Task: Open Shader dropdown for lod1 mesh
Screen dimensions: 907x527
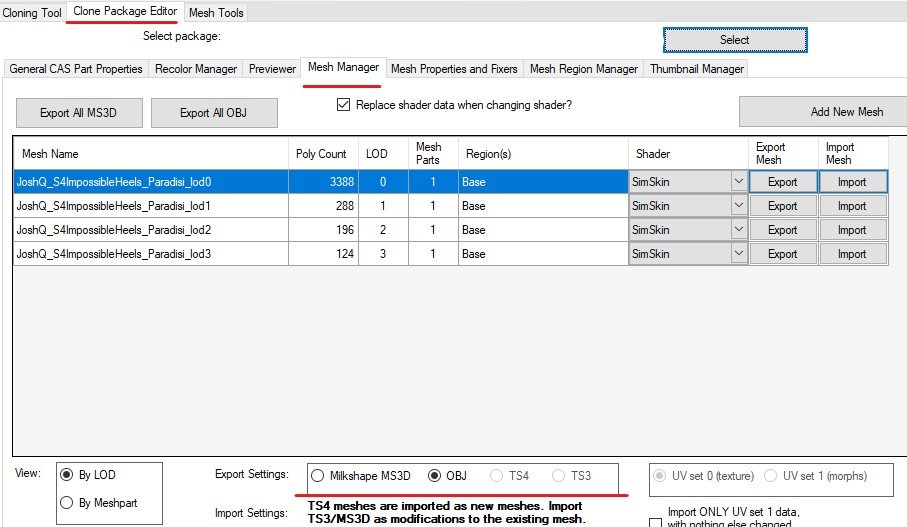Action: pos(739,205)
